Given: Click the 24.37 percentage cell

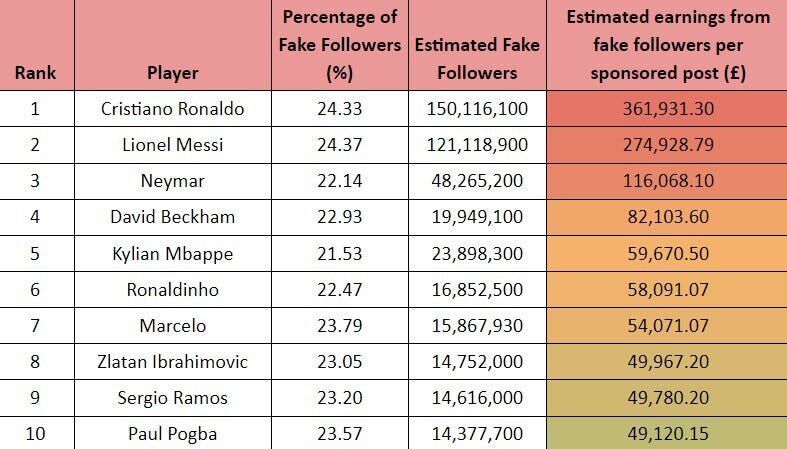Looking at the screenshot, I should [340, 145].
